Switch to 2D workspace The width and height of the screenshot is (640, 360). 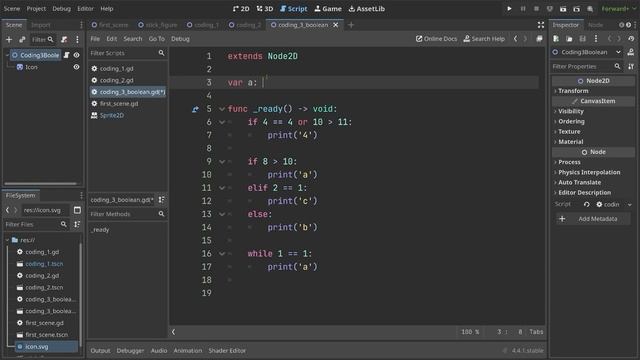(x=241, y=9)
